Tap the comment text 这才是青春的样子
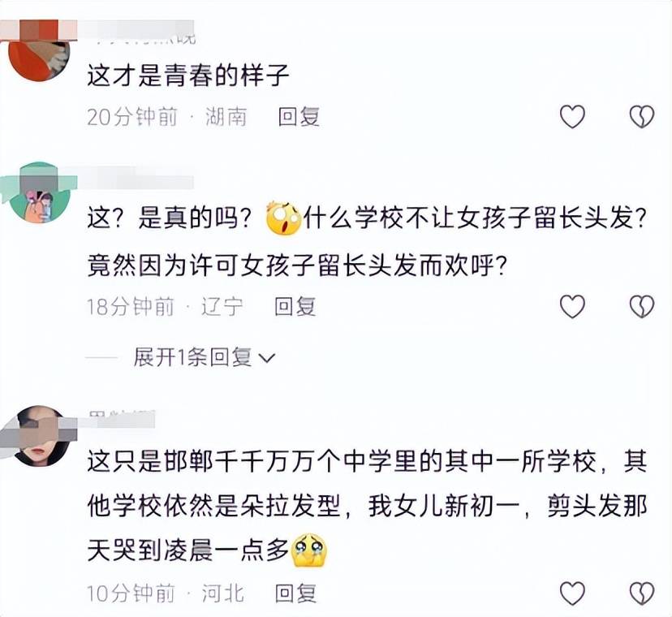672x617 pixels. 188,75
